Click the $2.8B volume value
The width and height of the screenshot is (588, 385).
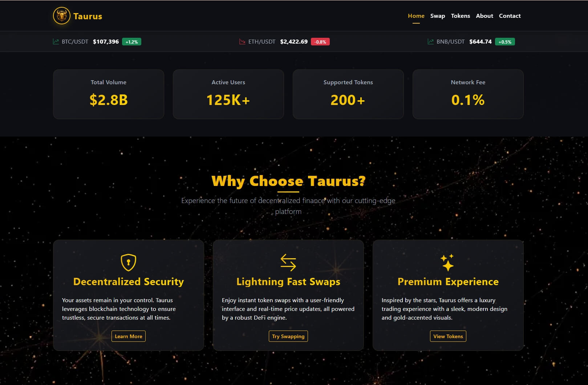(109, 100)
